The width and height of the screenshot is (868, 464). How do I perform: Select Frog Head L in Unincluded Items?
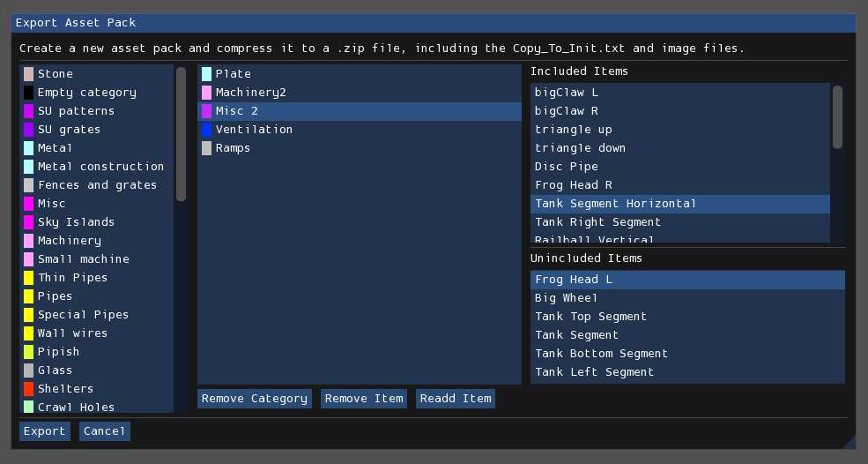(687, 280)
